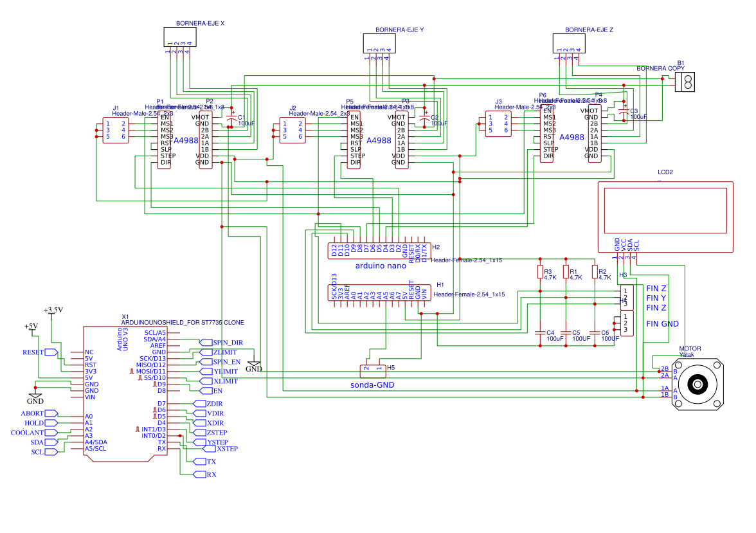Click the 'LCD2' designator text
This screenshot has height=533, width=756.
click(x=665, y=172)
